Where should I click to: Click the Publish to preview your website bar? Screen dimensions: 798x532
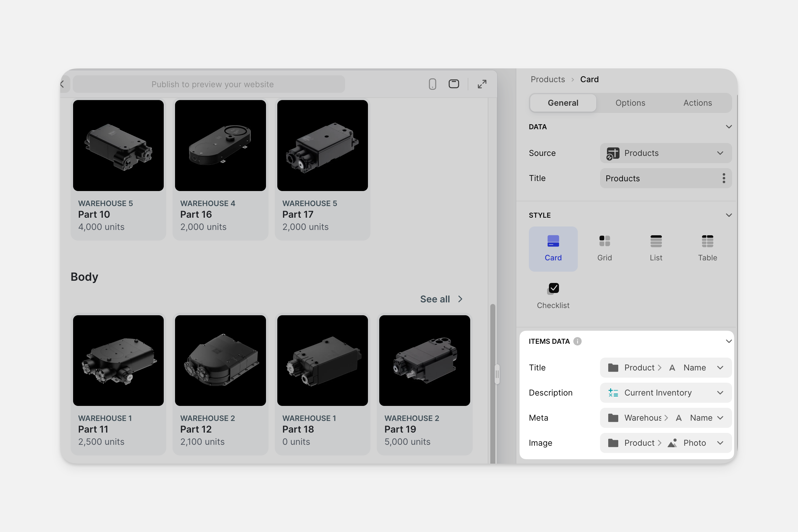pos(209,84)
